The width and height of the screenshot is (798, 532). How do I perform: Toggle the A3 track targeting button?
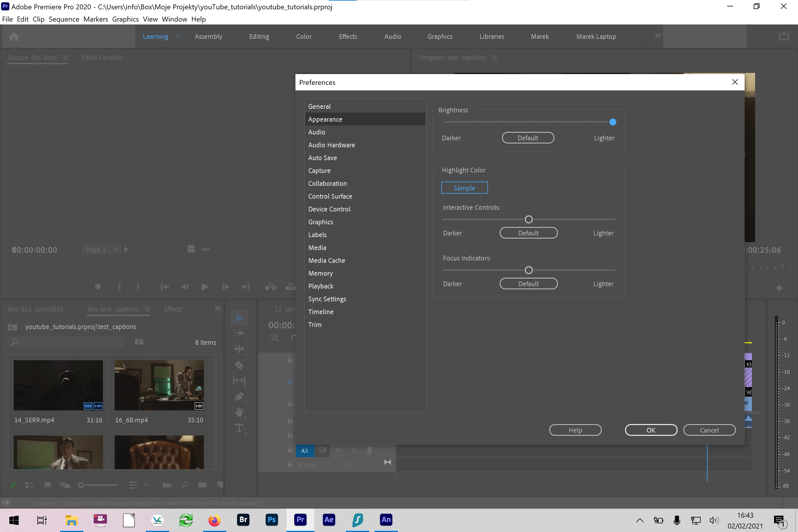[x=304, y=451]
